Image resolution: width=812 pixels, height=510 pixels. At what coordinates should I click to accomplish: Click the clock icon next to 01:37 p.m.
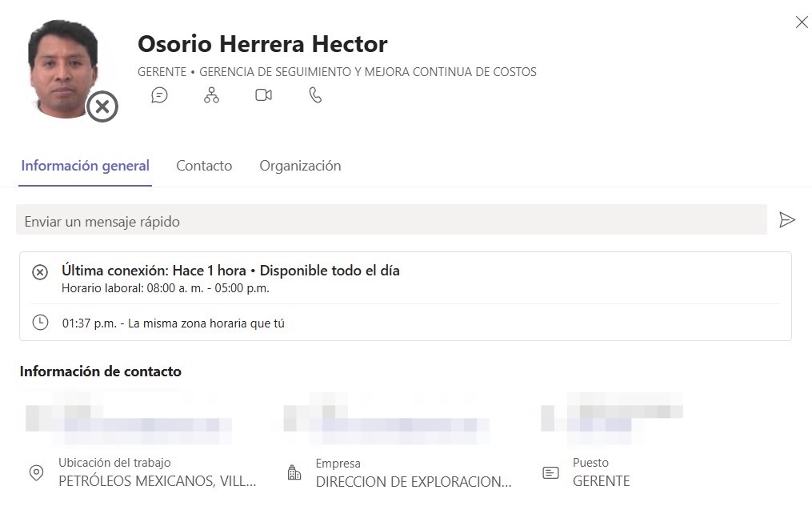pyautogui.click(x=40, y=323)
